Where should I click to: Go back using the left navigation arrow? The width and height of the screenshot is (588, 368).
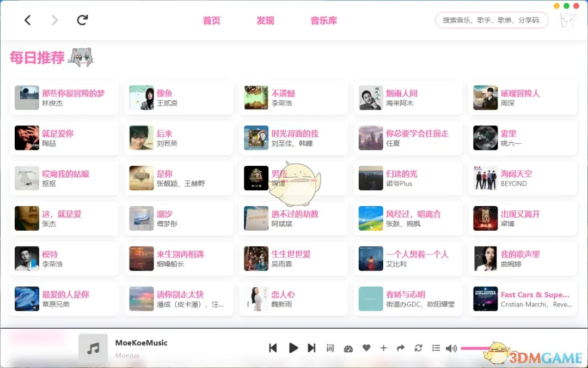(28, 20)
